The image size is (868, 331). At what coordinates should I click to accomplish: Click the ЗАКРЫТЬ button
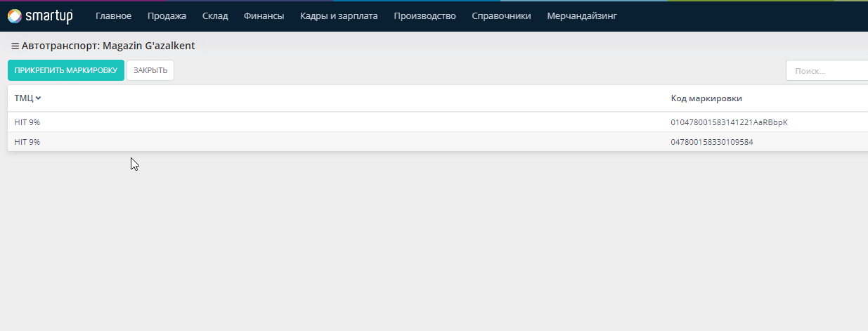point(150,70)
